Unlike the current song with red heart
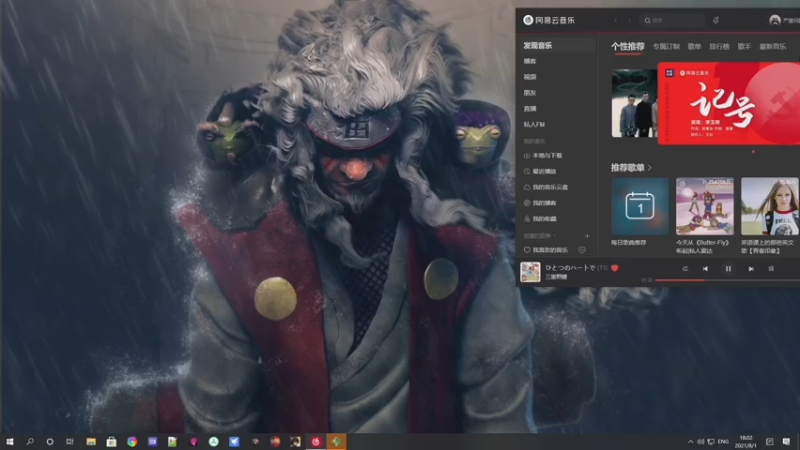The image size is (800, 450). 615,268
